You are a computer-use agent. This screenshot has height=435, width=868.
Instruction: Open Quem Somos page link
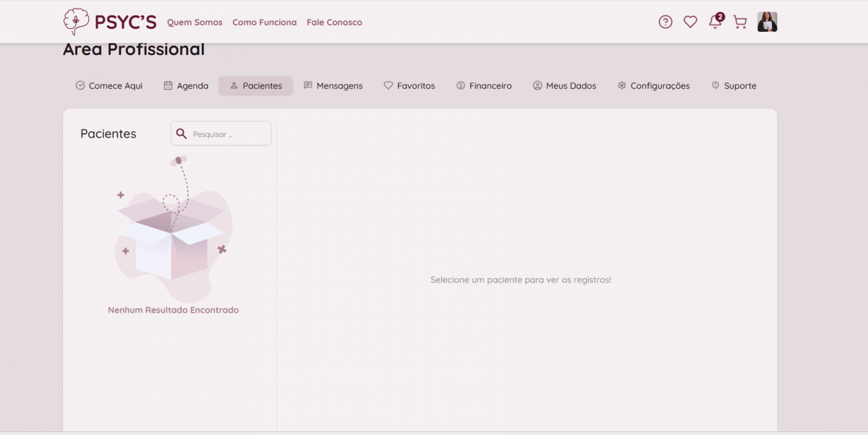[x=195, y=22]
